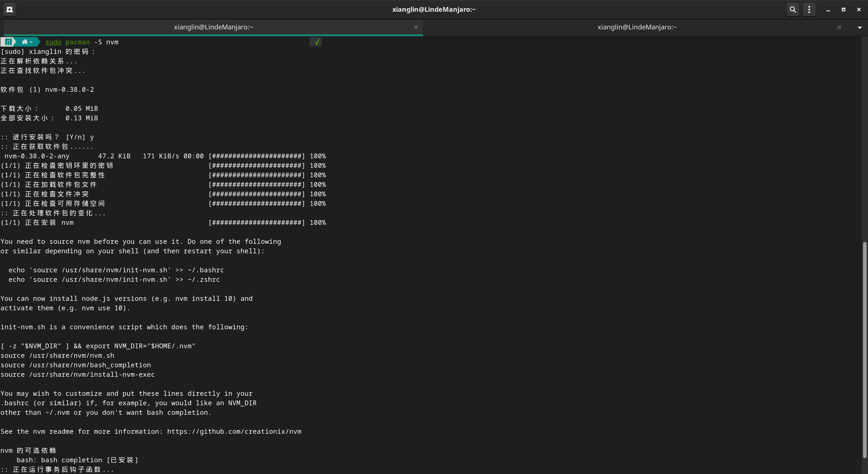Click 'source /usr/share/nvm/nvm.sh' line
The width and height of the screenshot is (868, 474).
pyautogui.click(x=57, y=355)
